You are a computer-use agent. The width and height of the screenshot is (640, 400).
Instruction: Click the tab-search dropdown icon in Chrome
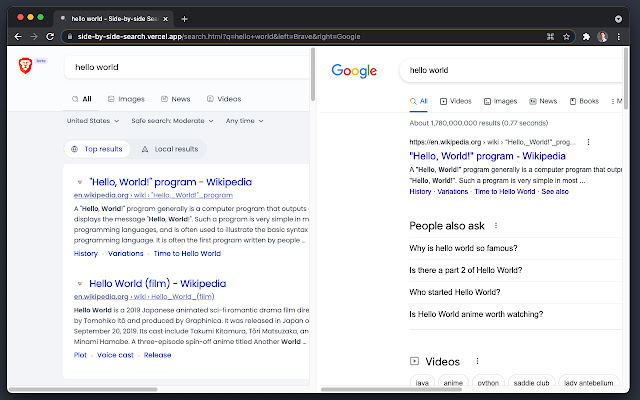[618, 19]
